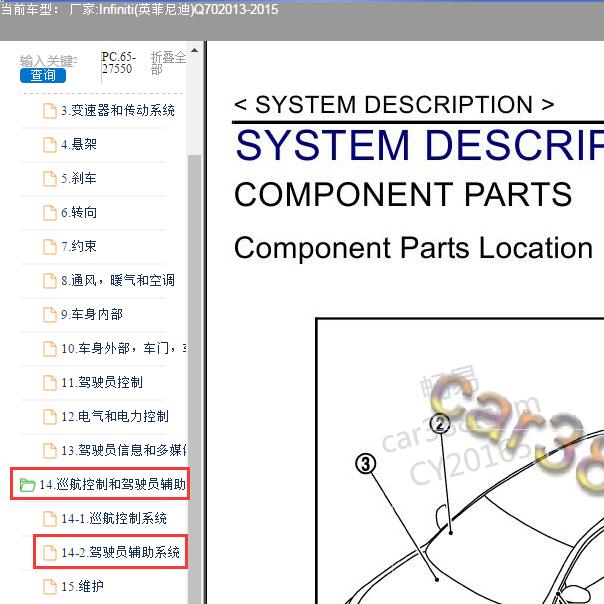Image resolution: width=604 pixels, height=604 pixels.
Task: Open 5.刹车 chapter
Action: pyautogui.click(x=79, y=178)
